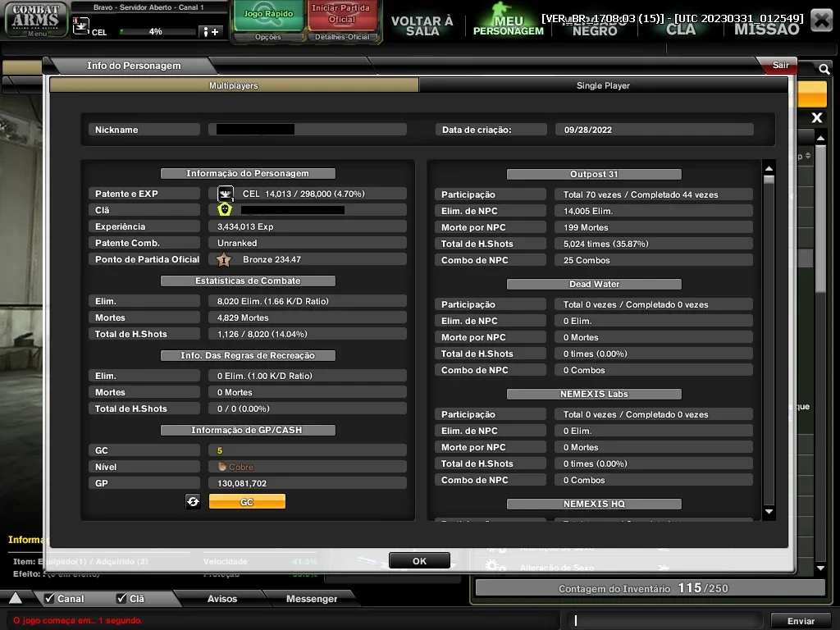The width and height of the screenshot is (840, 630).
Task: Click the Sair exit button
Action: point(780,65)
